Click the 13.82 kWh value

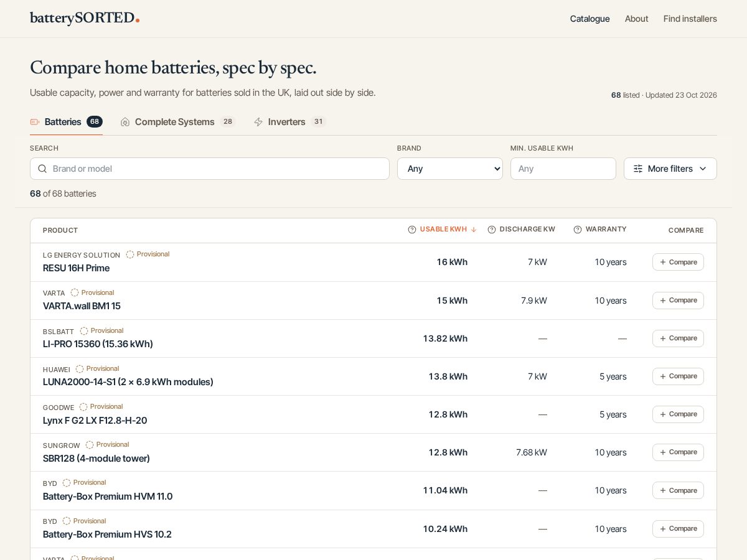coord(445,338)
